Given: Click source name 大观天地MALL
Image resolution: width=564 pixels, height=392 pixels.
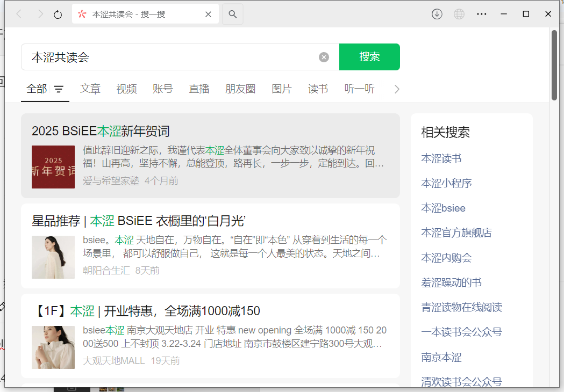Looking at the screenshot, I should (113, 361).
